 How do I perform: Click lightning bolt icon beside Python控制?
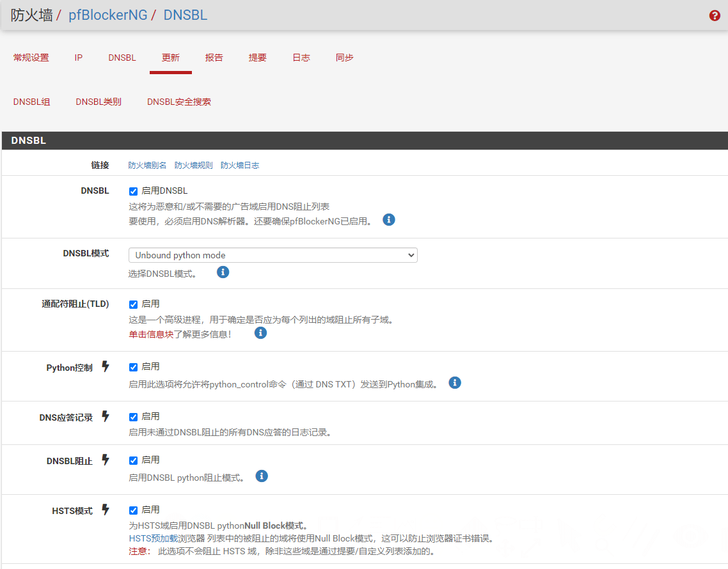point(106,367)
